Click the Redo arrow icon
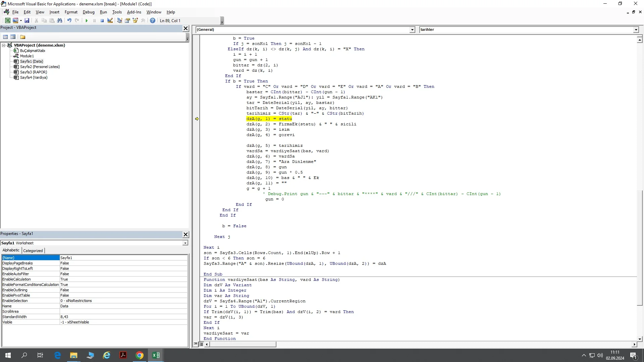 [77, 20]
